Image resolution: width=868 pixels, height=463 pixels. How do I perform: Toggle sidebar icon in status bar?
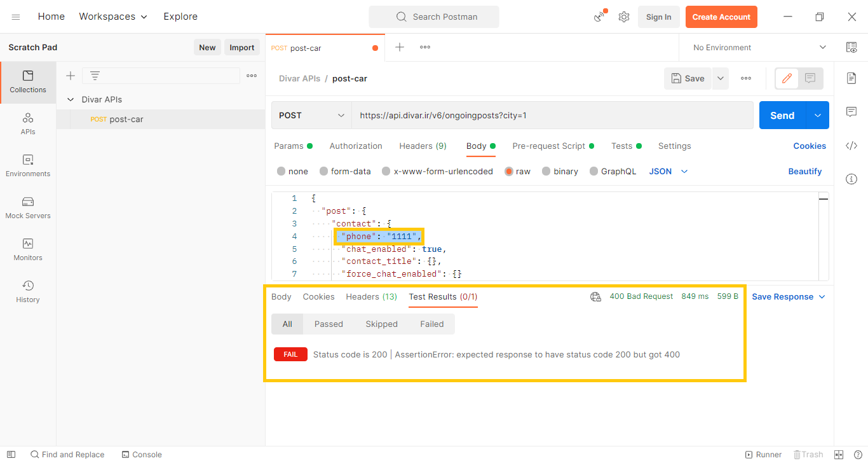pos(11,454)
